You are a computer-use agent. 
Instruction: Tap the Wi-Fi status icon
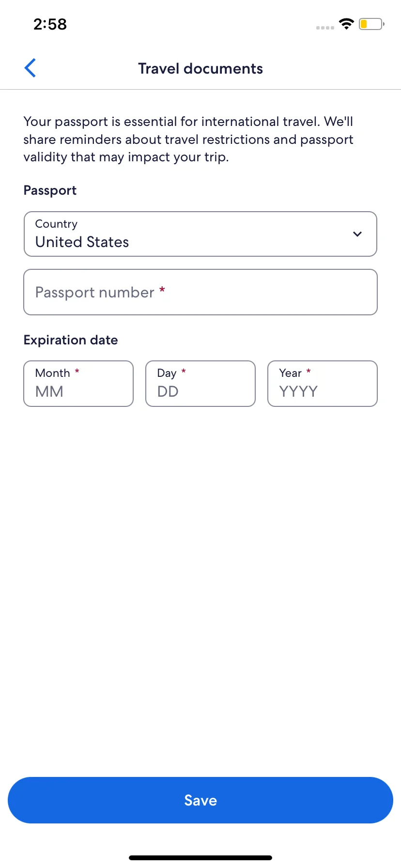346,24
